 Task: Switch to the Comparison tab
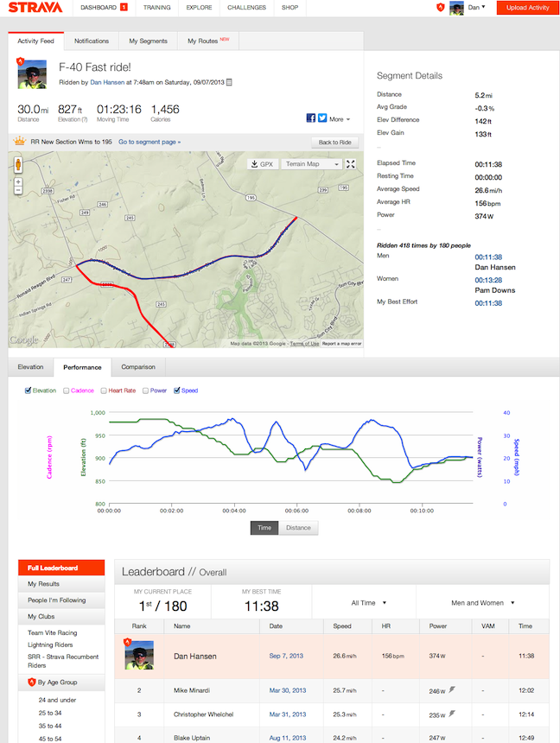[137, 366]
